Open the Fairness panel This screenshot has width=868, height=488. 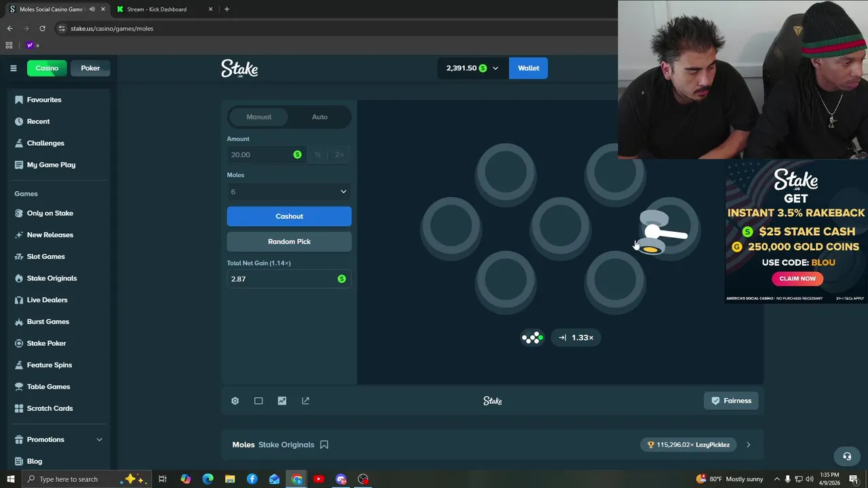tap(731, 401)
